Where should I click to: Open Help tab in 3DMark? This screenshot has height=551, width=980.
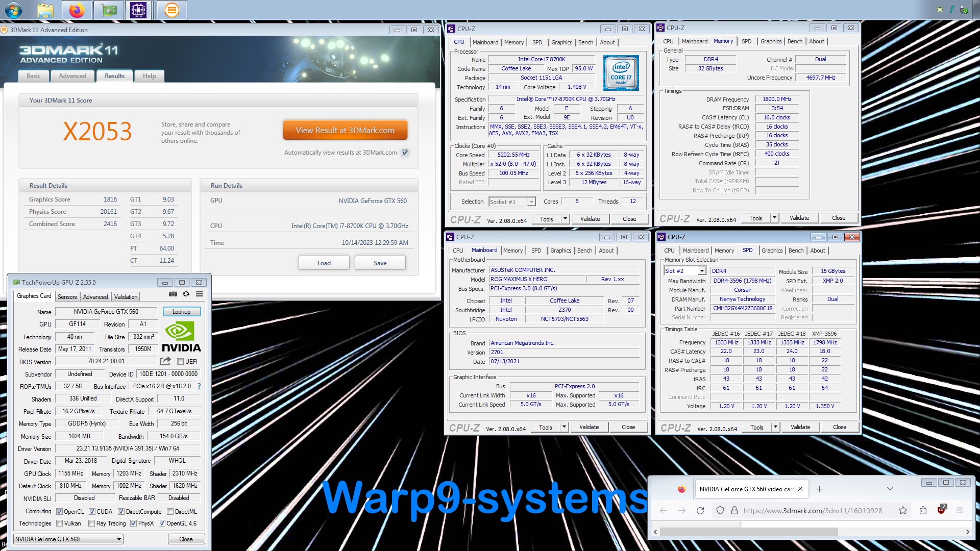[150, 76]
